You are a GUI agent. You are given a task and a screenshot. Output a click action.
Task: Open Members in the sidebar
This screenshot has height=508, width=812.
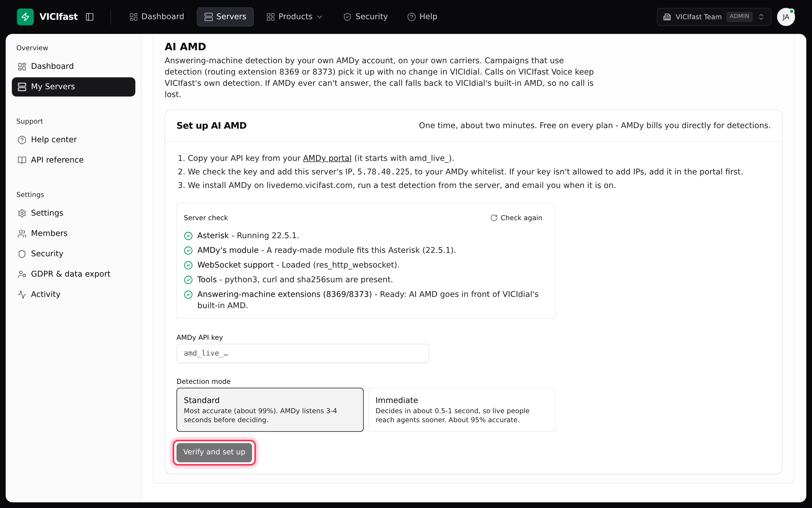pyautogui.click(x=74, y=233)
